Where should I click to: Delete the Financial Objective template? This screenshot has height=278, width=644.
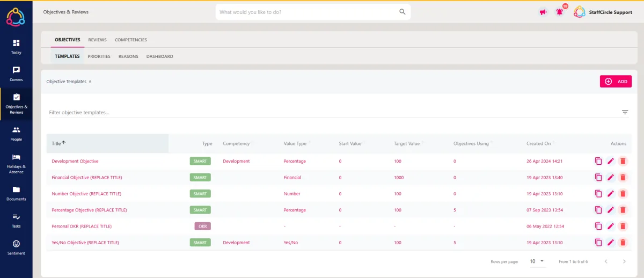coord(623,178)
